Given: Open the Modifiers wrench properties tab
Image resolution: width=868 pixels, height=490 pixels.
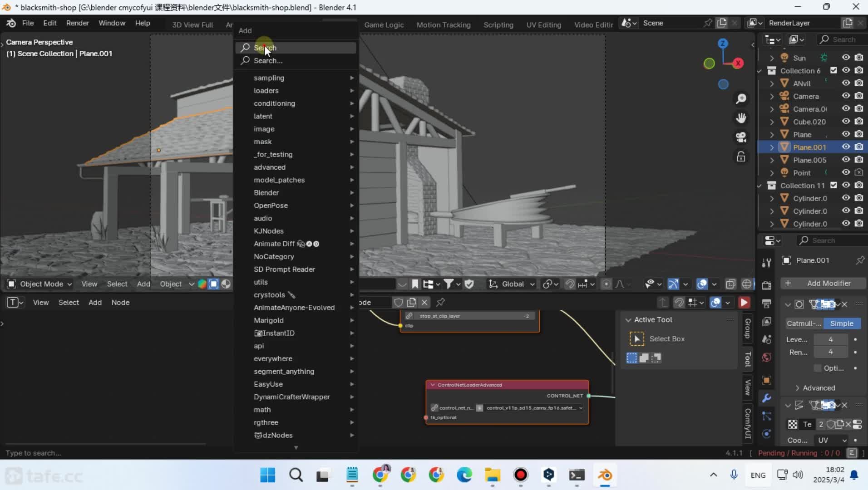Looking at the screenshot, I should 766,398.
